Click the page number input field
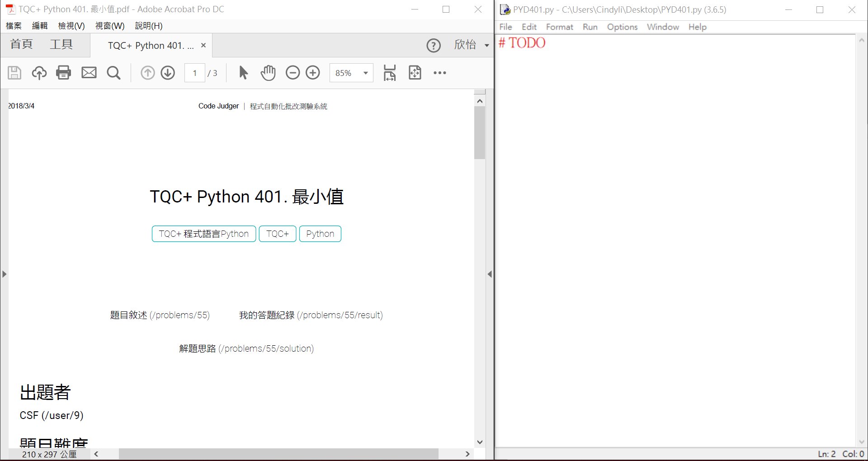Screen dimensions: 868x461 click(195, 73)
